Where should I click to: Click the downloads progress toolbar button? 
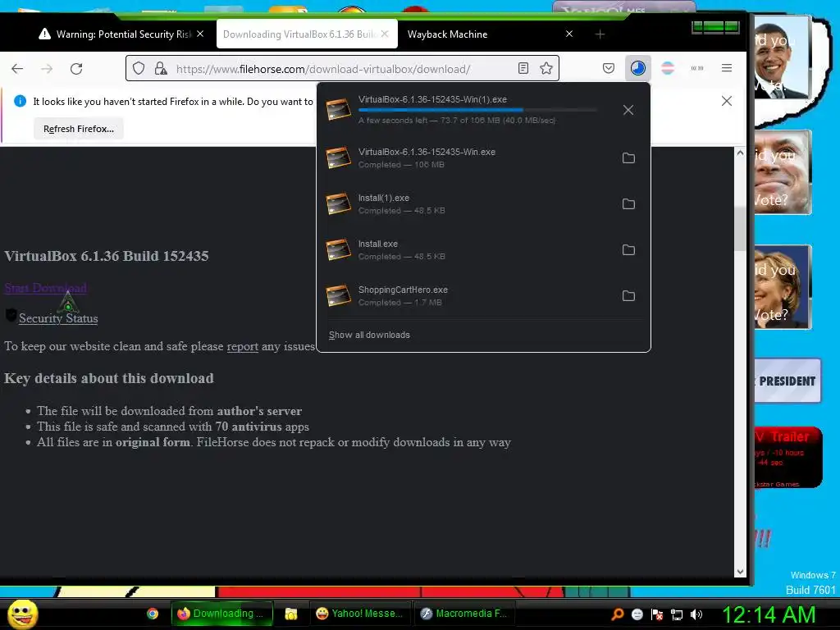click(637, 68)
